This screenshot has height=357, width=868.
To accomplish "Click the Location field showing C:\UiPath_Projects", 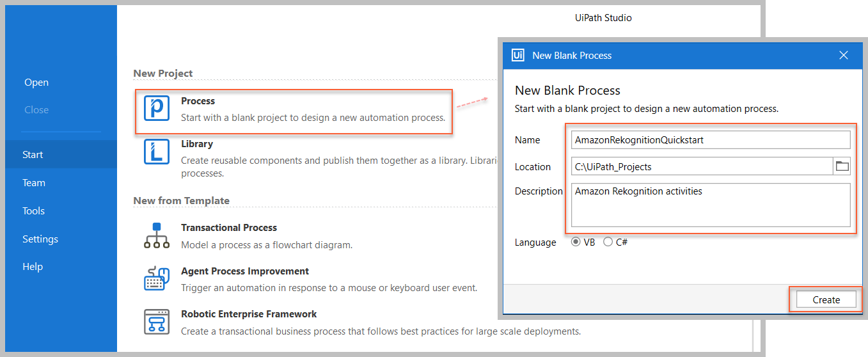I will [x=702, y=166].
